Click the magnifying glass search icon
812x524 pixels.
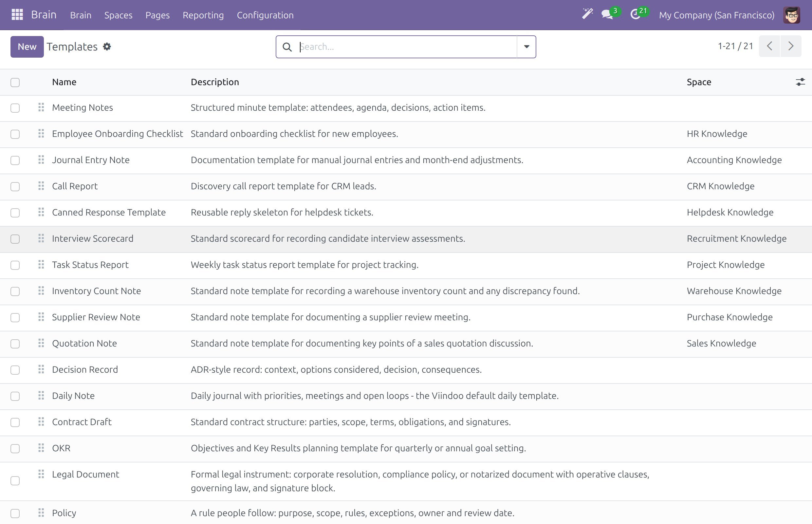(x=287, y=47)
